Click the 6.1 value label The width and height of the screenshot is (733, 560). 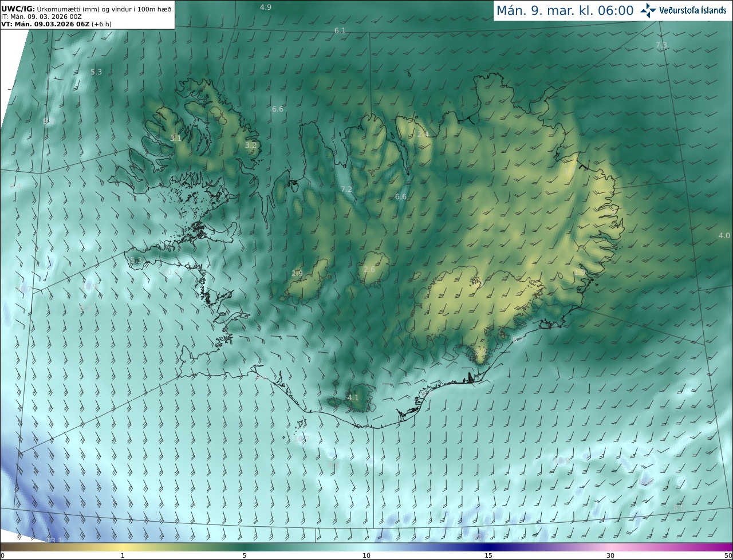pyautogui.click(x=340, y=30)
